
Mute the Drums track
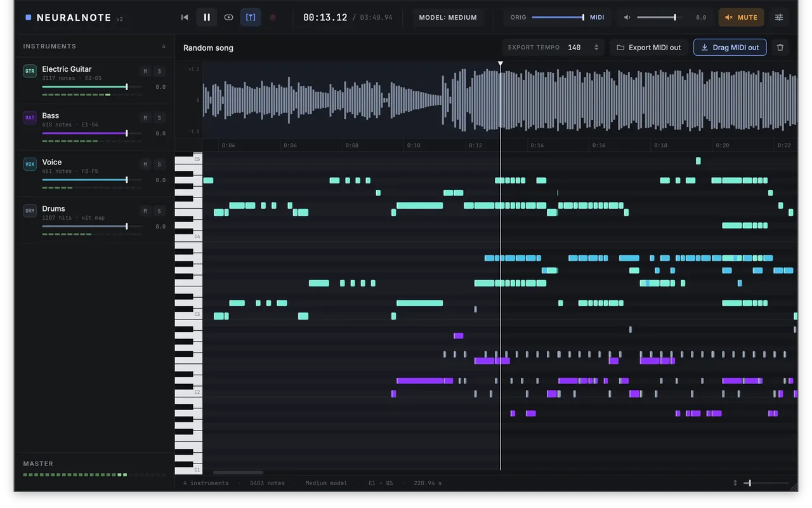145,211
